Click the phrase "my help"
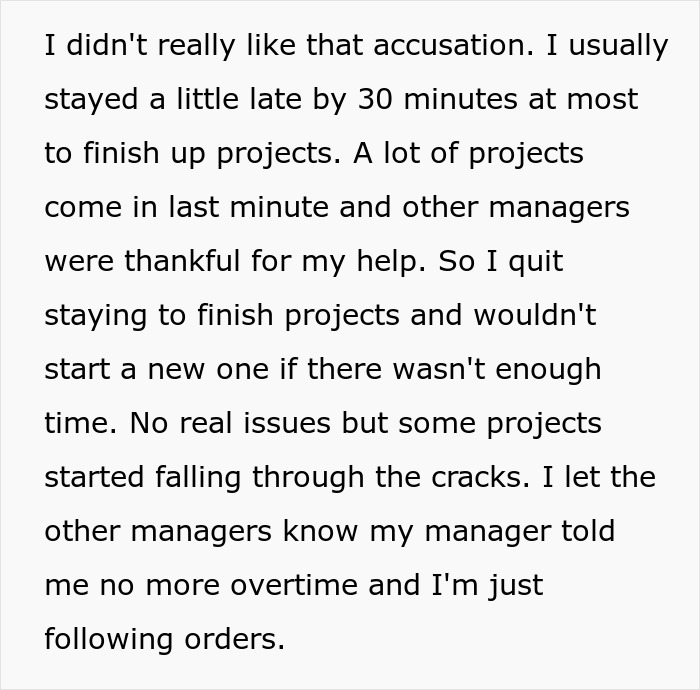This screenshot has width=700, height=690. click(x=387, y=262)
